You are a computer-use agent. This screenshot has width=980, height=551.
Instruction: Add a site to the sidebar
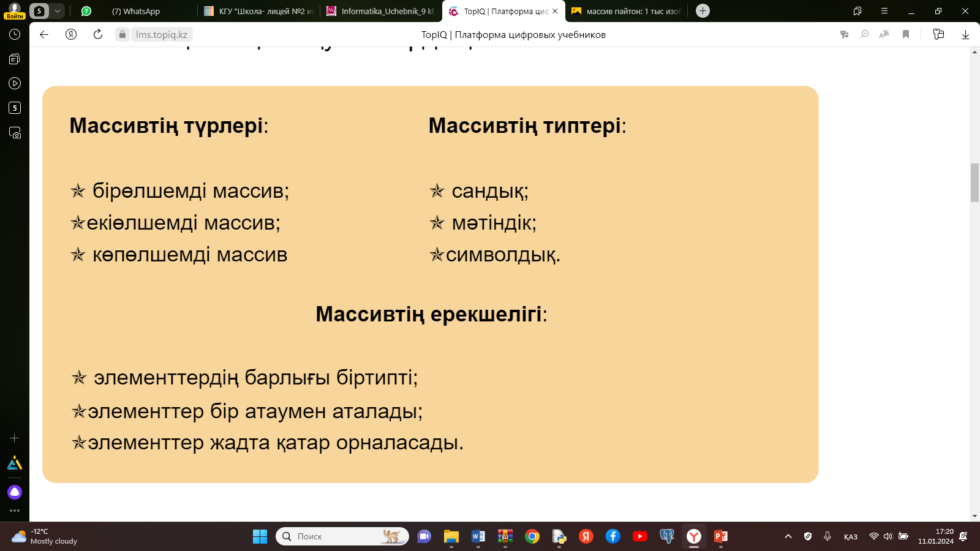point(15,438)
